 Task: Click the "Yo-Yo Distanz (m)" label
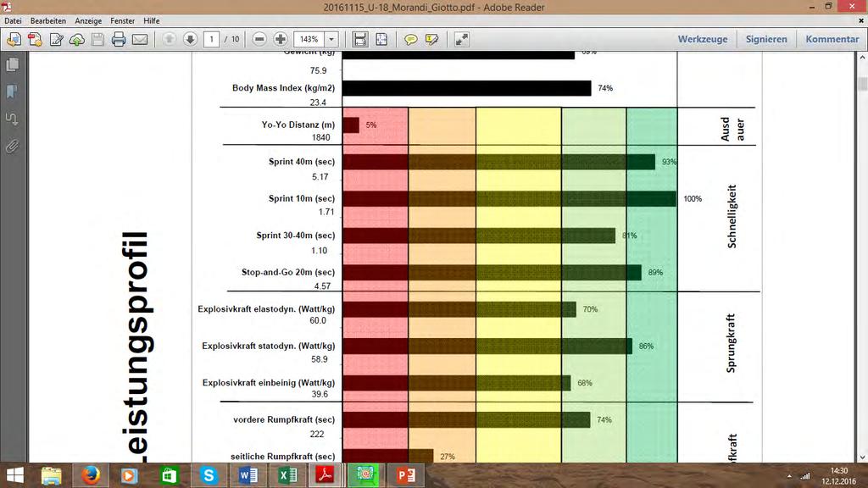(x=298, y=125)
